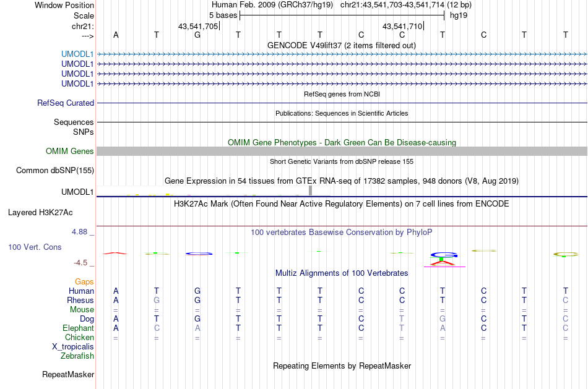588x389 pixels.
Task: Click the GTEx UMODL1 expression bar chart
Action: coord(214,191)
